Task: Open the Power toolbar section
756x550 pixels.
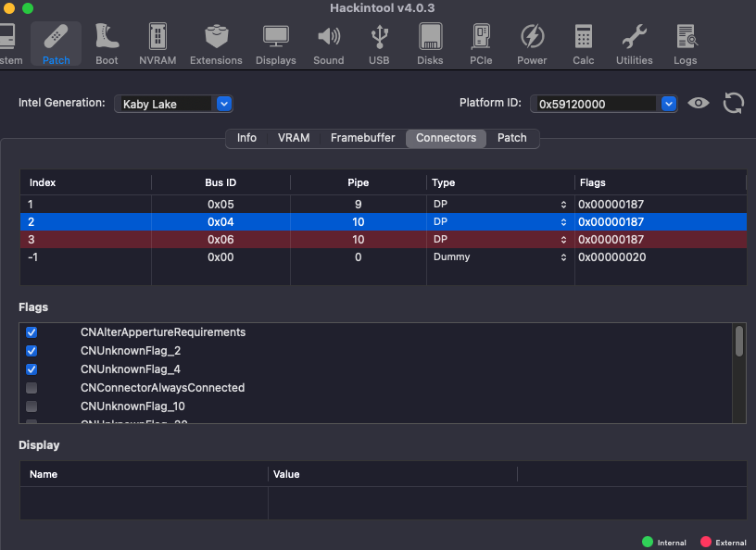Action: 533,44
